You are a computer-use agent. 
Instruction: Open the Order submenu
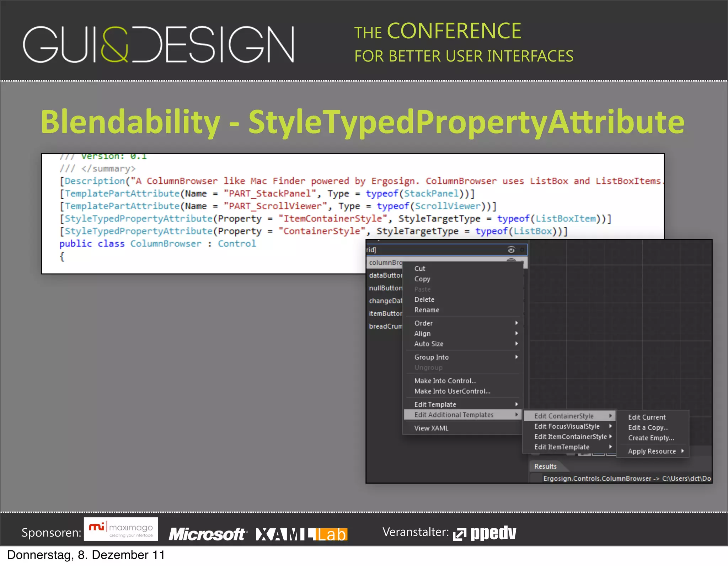click(463, 323)
